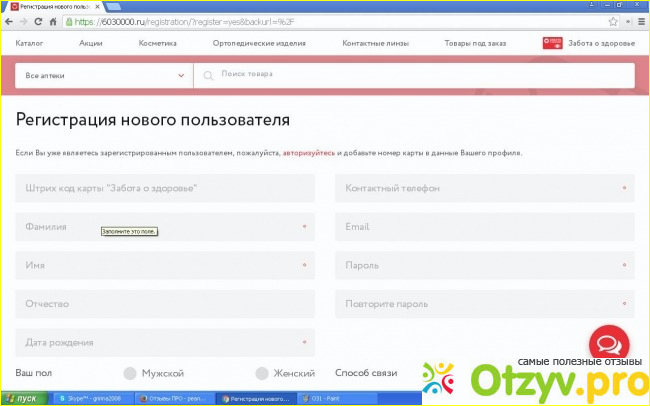Screen dimensions: 650x406
Task: Bookmark the page with the star icon
Action: click(613, 20)
